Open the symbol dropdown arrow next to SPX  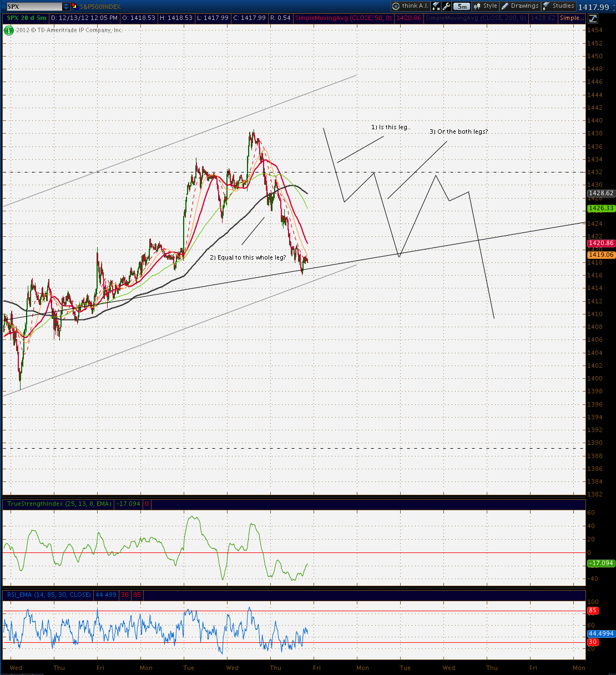pyautogui.click(x=67, y=7)
